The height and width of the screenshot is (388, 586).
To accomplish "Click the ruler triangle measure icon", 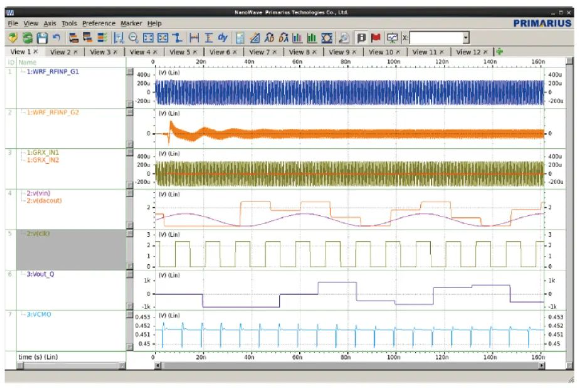I will [255, 37].
